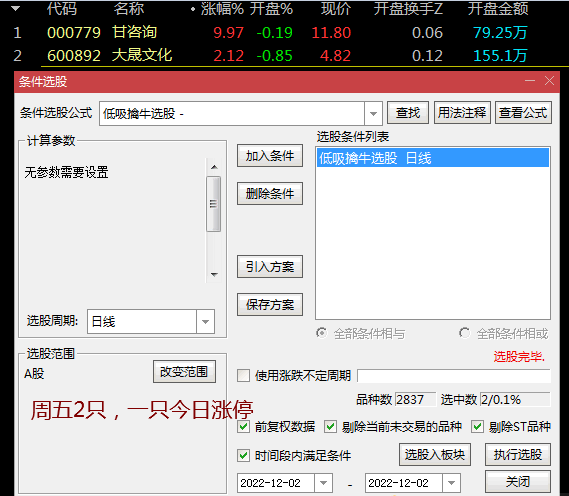Click the parameter panel scrollbar thumb

pos(213,204)
